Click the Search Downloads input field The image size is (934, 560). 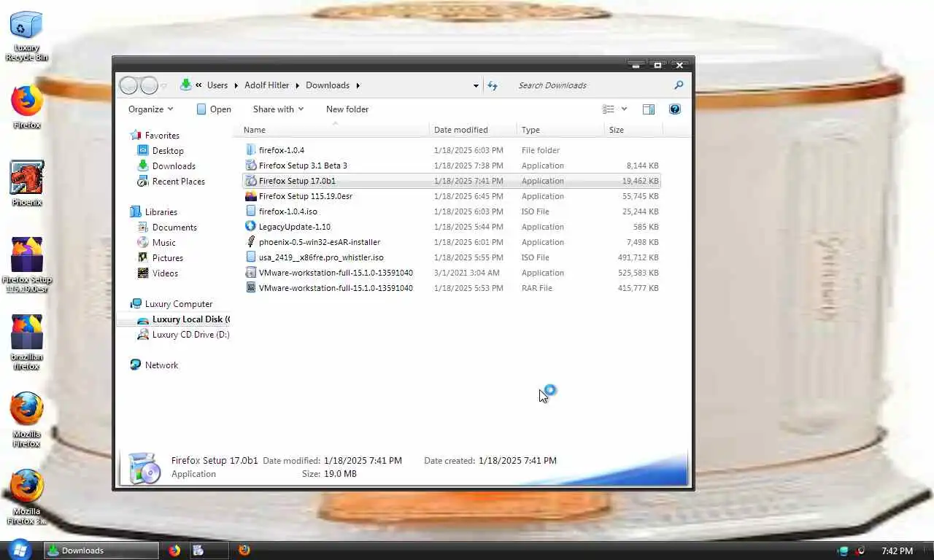[593, 85]
